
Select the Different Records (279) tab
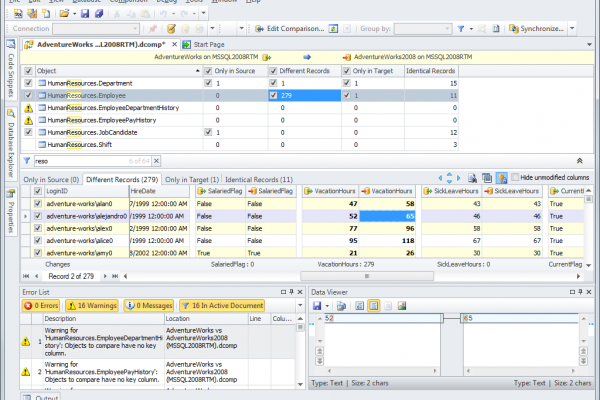(122, 180)
